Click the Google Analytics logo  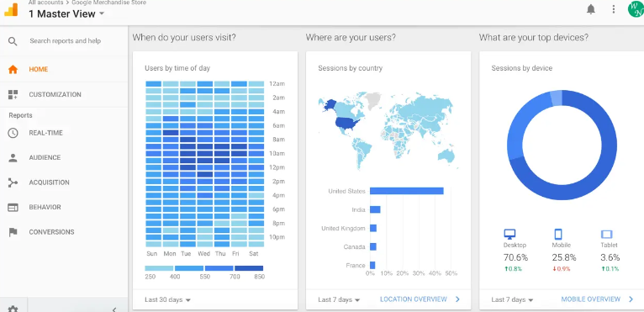pyautogui.click(x=12, y=10)
